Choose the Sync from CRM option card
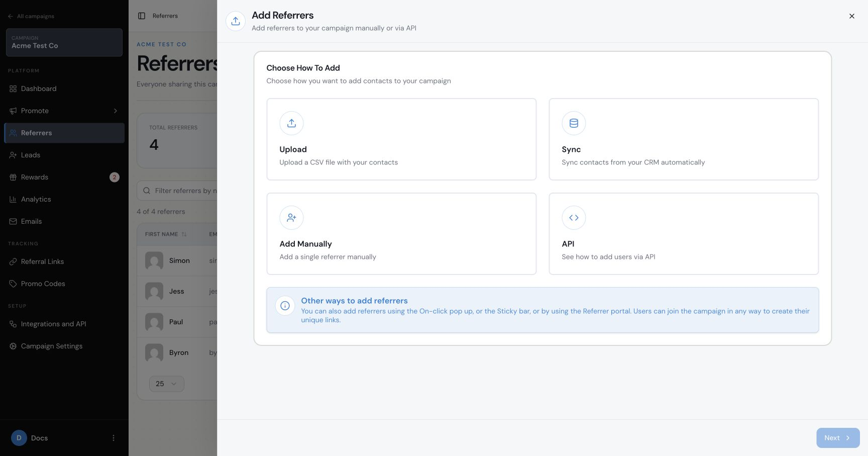The width and height of the screenshot is (868, 456). click(684, 139)
